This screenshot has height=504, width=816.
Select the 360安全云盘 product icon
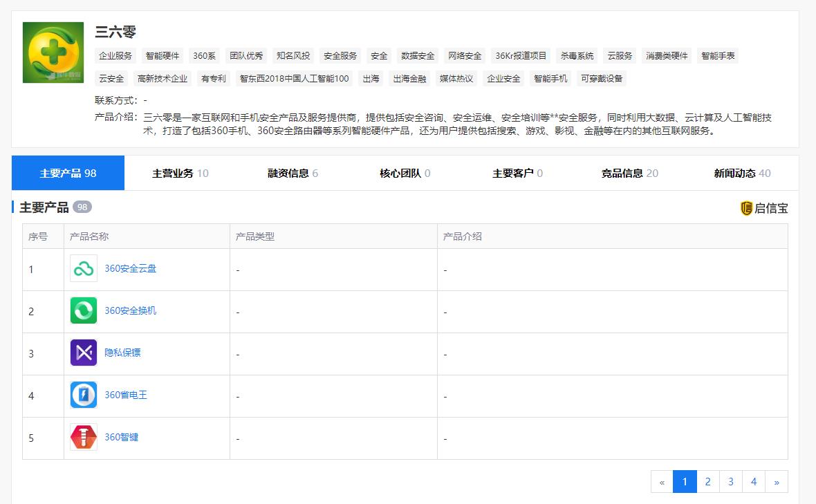[x=83, y=270]
